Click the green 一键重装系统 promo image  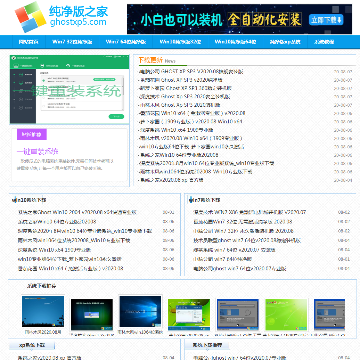pyautogui.click(x=69, y=89)
